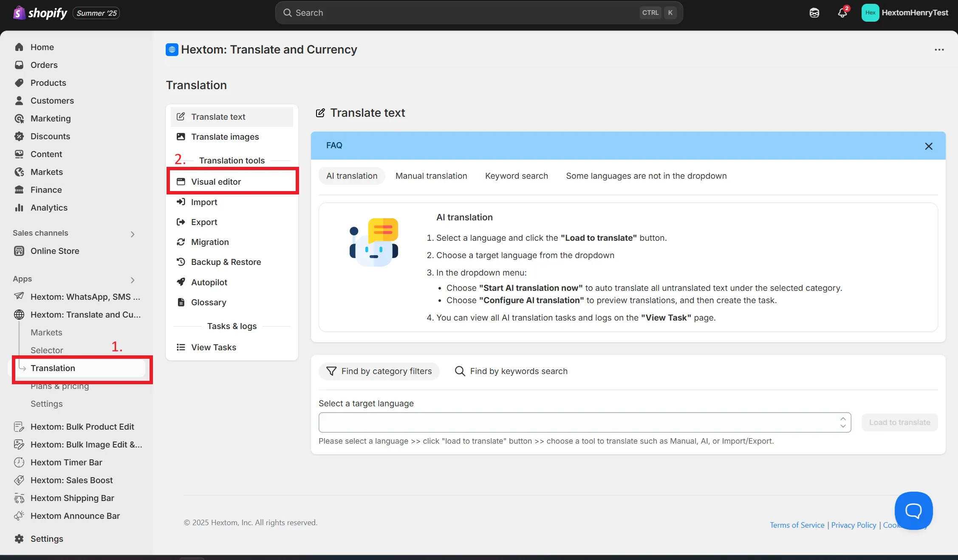Click the Load to translate button
Image resolution: width=958 pixels, height=560 pixels.
click(899, 422)
